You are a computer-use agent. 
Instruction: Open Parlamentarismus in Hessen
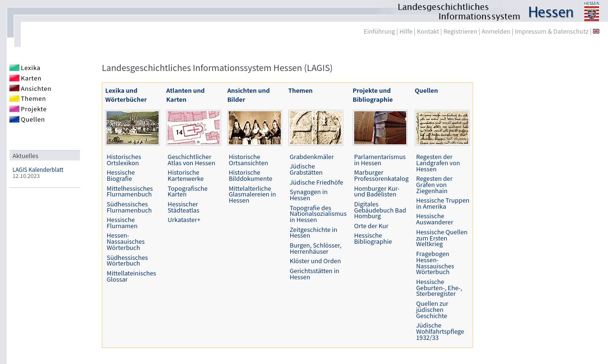(x=380, y=160)
